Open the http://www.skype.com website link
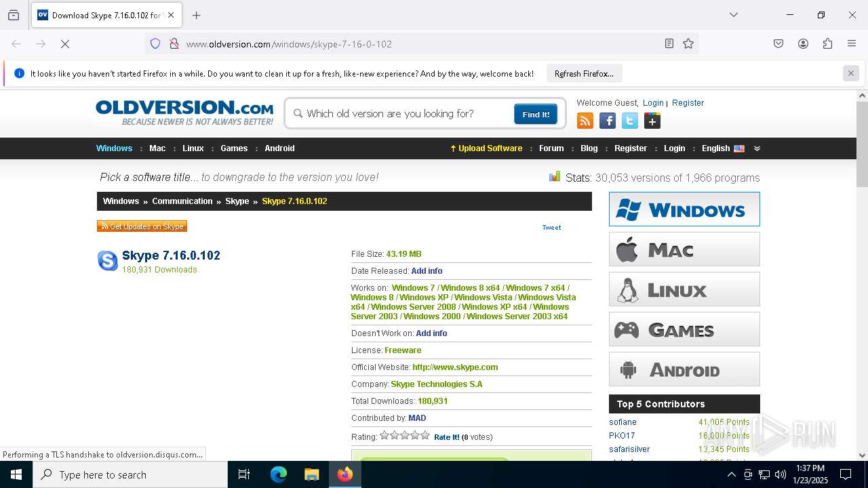Screen dimensions: 868x488 (x=455, y=367)
